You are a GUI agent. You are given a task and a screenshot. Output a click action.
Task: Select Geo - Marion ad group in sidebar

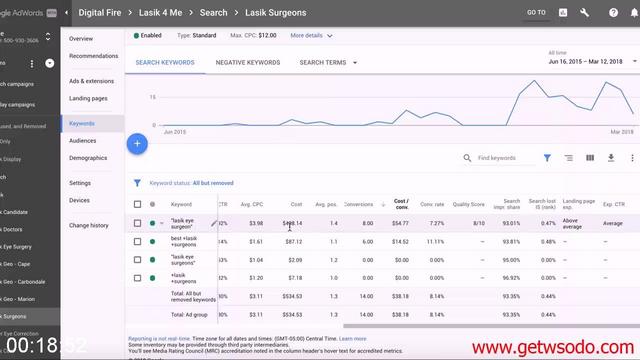[18, 299]
